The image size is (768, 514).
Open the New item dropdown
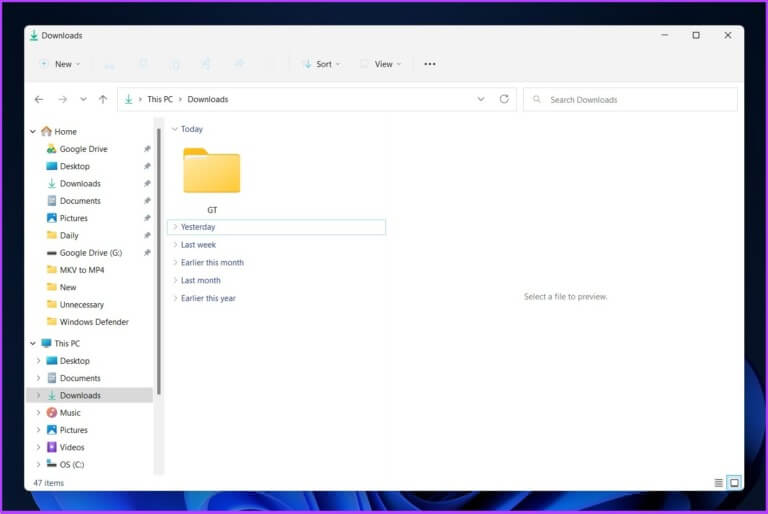[x=60, y=64]
